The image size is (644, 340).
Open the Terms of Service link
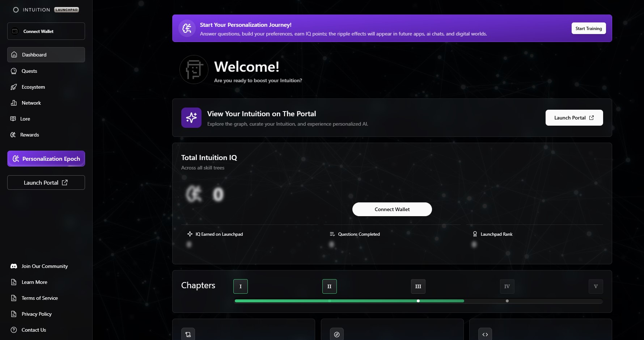pos(40,298)
